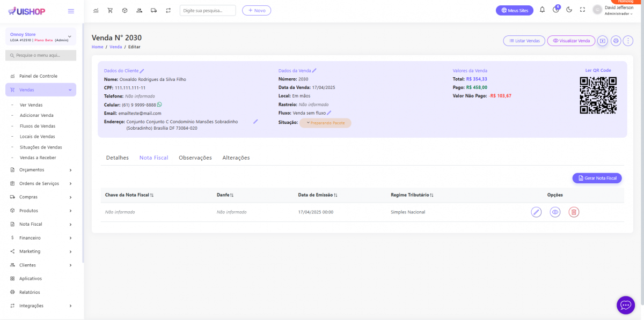Click the WhatsApp icon beside the cell number

pos(159,105)
